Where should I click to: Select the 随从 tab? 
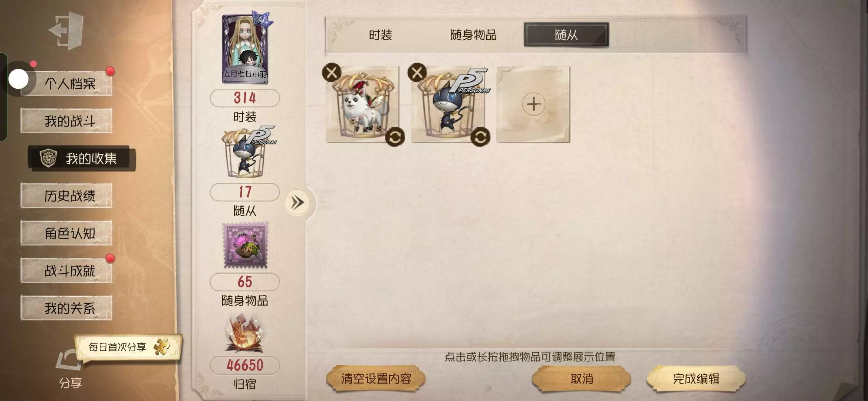coord(566,35)
